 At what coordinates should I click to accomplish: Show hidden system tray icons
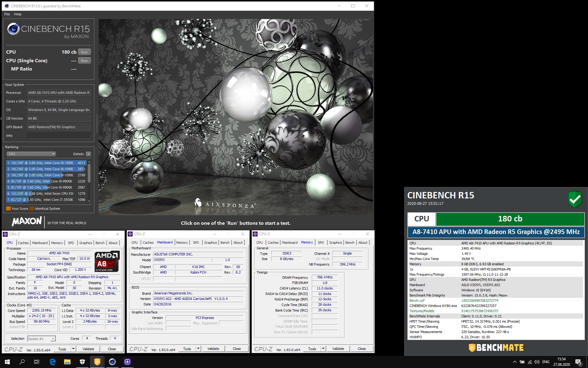pos(514,362)
